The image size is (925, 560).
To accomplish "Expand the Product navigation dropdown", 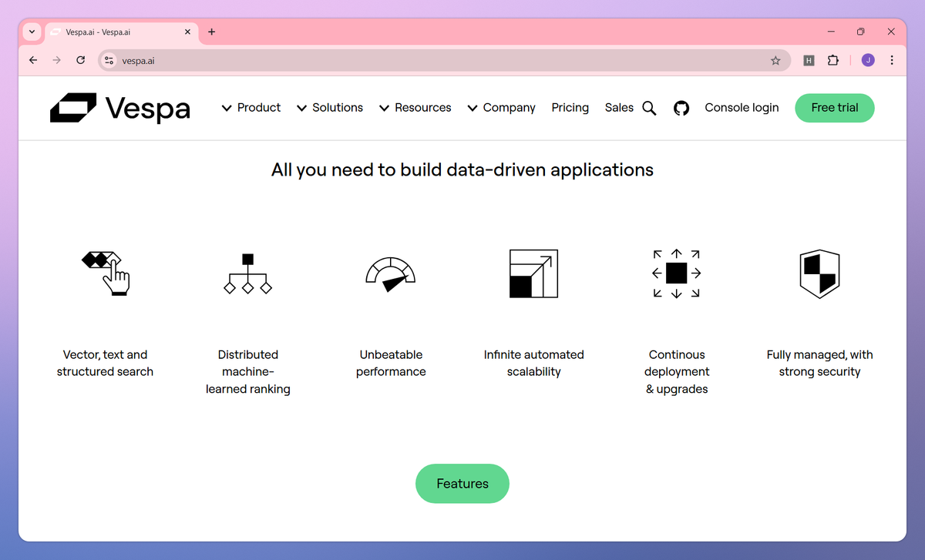I will pyautogui.click(x=251, y=108).
